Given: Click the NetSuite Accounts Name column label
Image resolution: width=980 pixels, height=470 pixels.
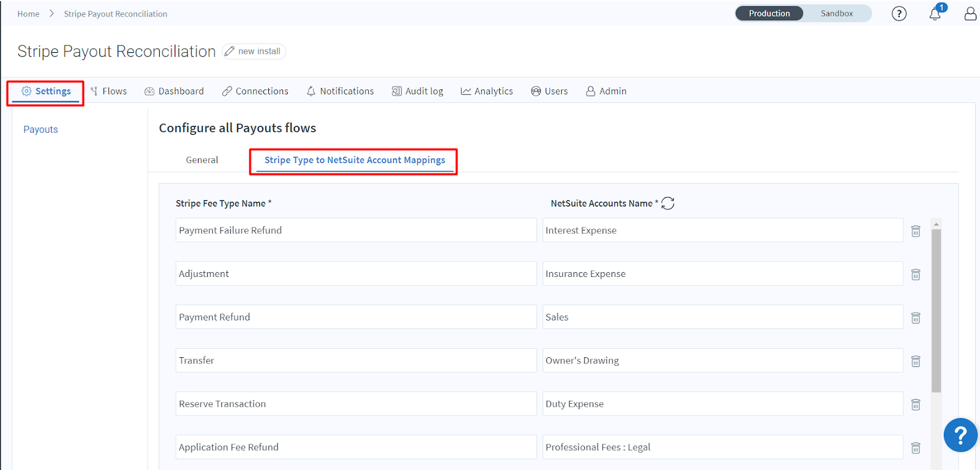Looking at the screenshot, I should click(x=604, y=203).
